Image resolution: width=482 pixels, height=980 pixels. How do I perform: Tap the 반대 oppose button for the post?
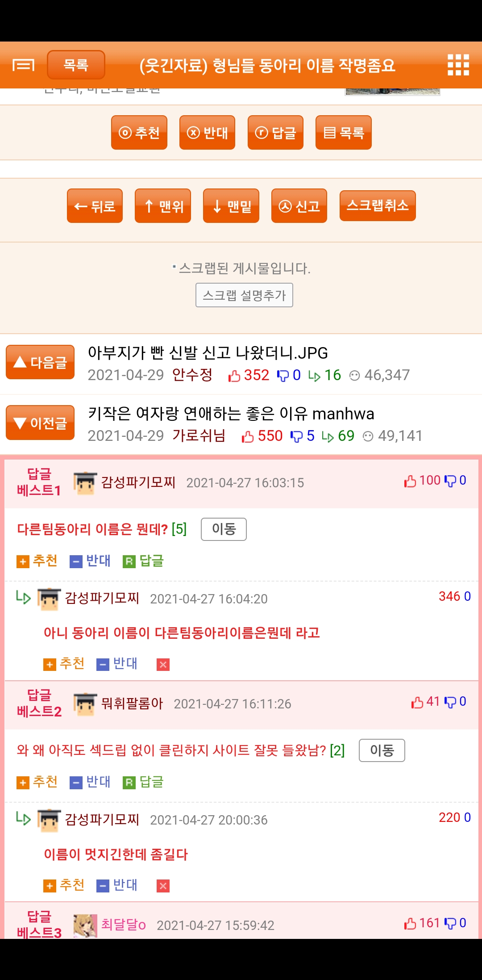click(x=207, y=133)
